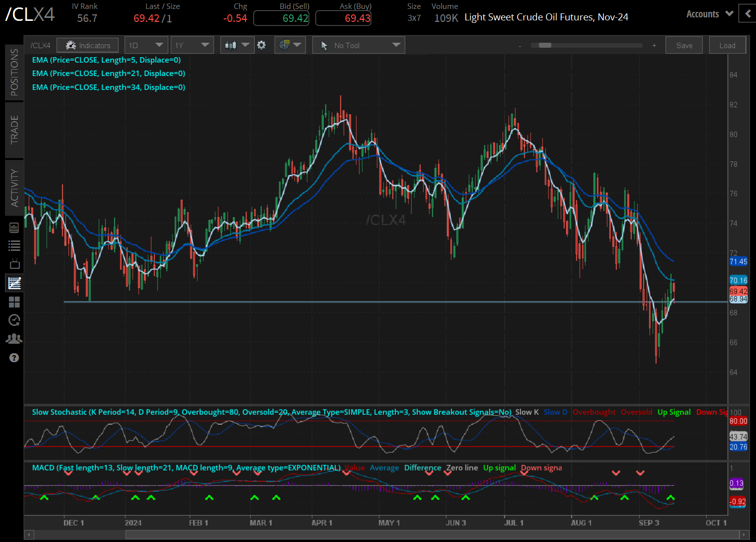This screenshot has width=756, height=542.
Task: Open chart settings gear icon
Action: click(x=261, y=45)
